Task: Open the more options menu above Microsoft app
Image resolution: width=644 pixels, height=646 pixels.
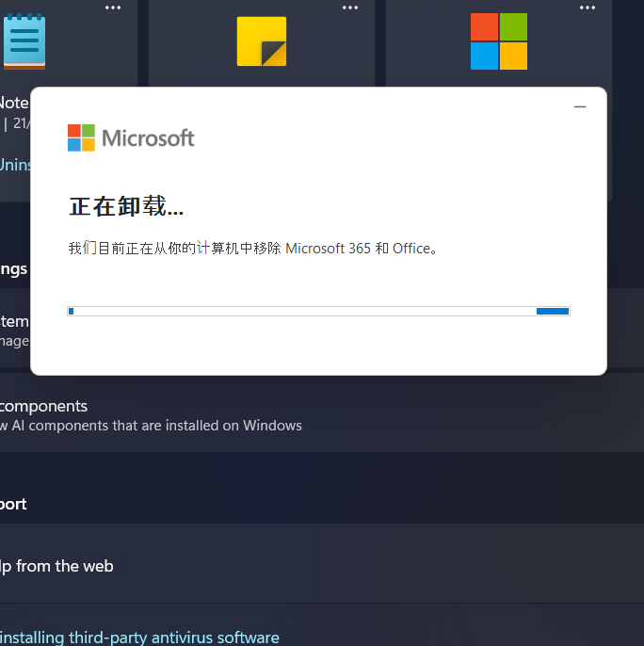Action: pyautogui.click(x=588, y=8)
